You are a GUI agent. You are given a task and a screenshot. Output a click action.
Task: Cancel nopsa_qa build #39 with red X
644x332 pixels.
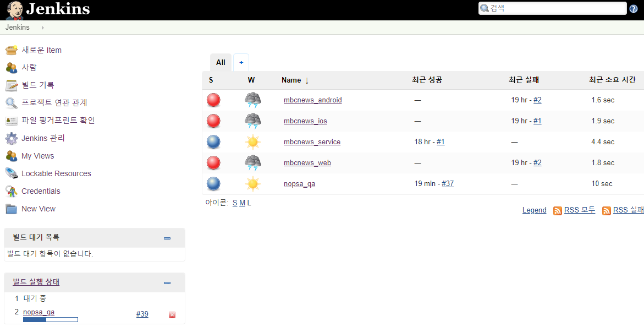coord(172,315)
